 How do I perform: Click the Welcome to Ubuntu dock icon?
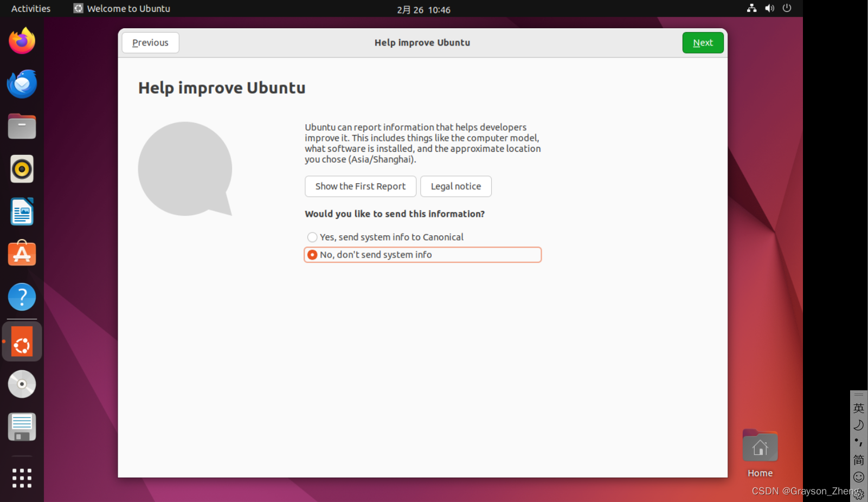pos(22,342)
